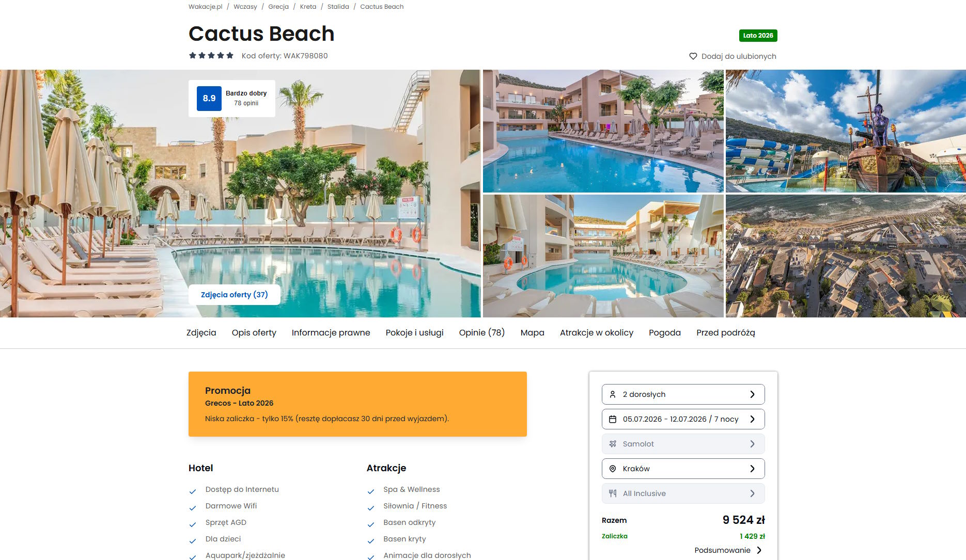Screen dimensions: 966x560
Task: View the aerial coastline photo thumbnail
Action: 846,256
